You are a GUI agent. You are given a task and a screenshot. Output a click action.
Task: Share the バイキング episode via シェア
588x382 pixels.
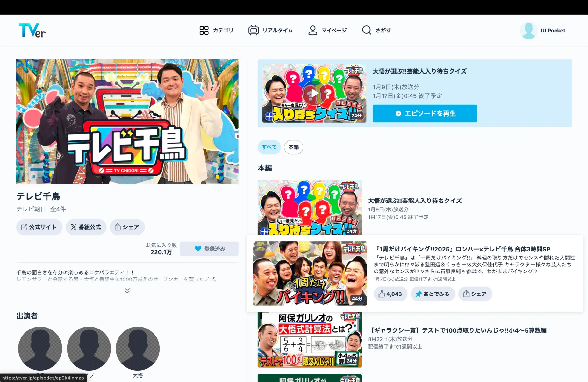click(x=475, y=294)
